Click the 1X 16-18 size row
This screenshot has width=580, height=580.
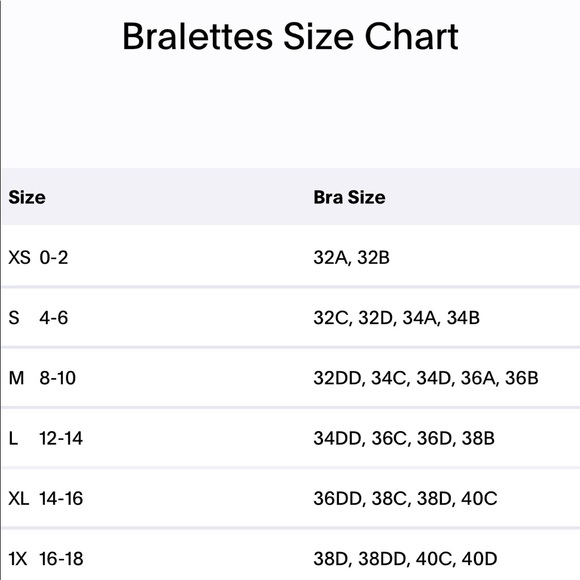[x=291, y=555]
